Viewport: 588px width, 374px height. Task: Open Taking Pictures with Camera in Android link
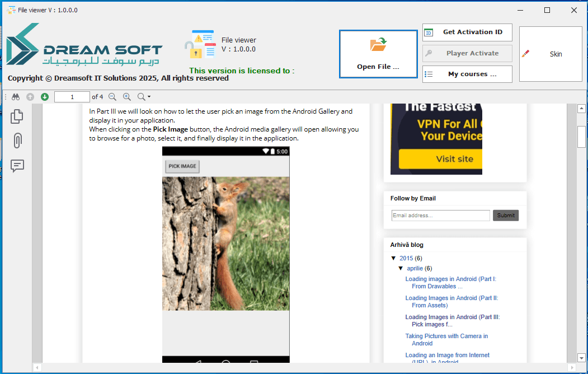click(x=446, y=339)
